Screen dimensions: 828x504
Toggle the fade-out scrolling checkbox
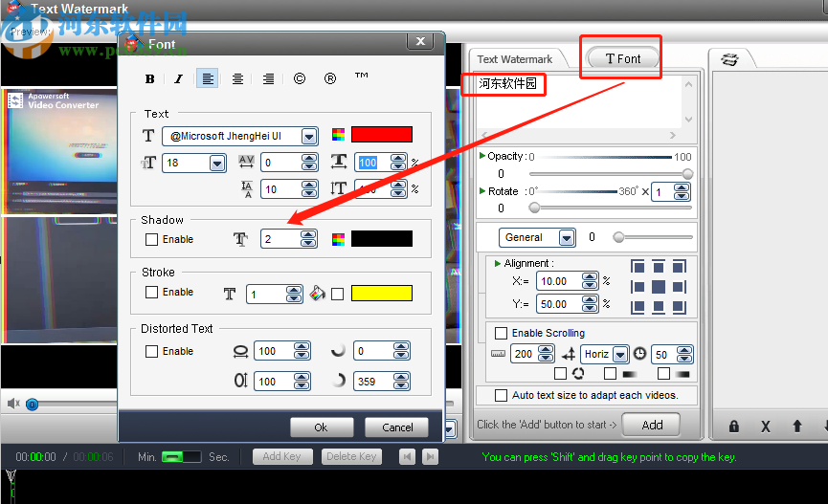pos(663,374)
